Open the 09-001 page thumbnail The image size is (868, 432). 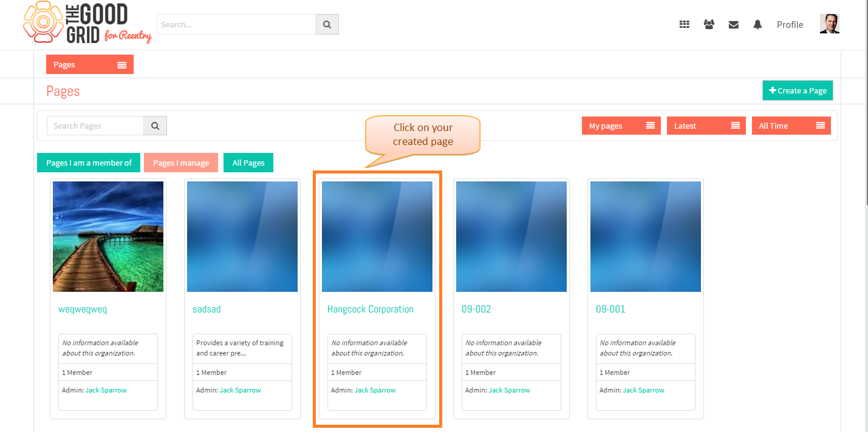coord(646,237)
